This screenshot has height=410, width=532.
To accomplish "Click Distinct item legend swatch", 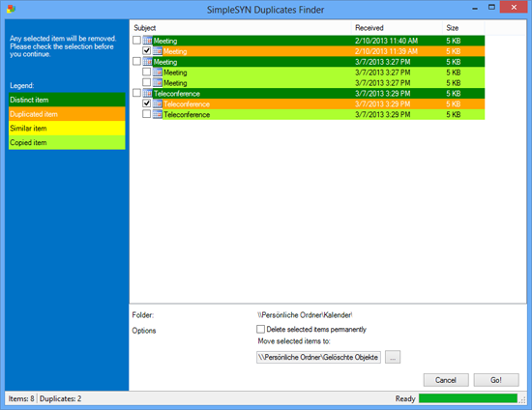I will 67,100.
